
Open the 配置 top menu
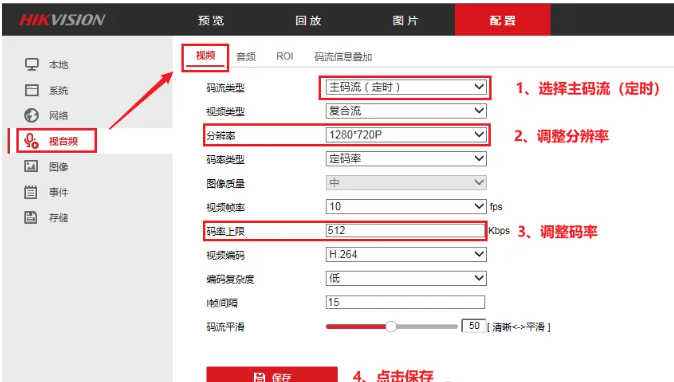[502, 20]
